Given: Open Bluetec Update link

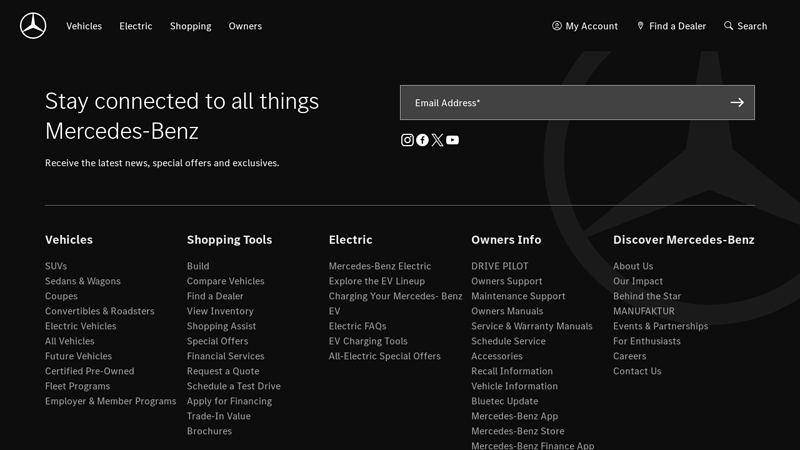Looking at the screenshot, I should coord(505,401).
